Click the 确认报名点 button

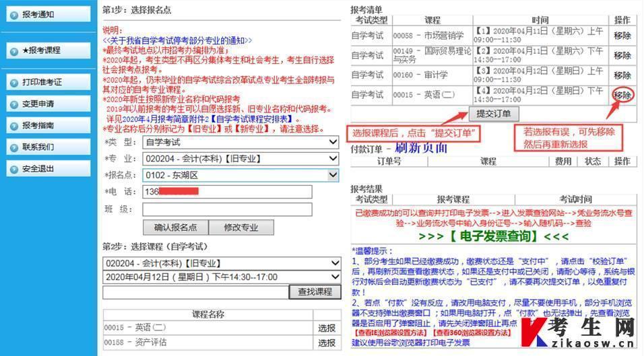(176, 227)
